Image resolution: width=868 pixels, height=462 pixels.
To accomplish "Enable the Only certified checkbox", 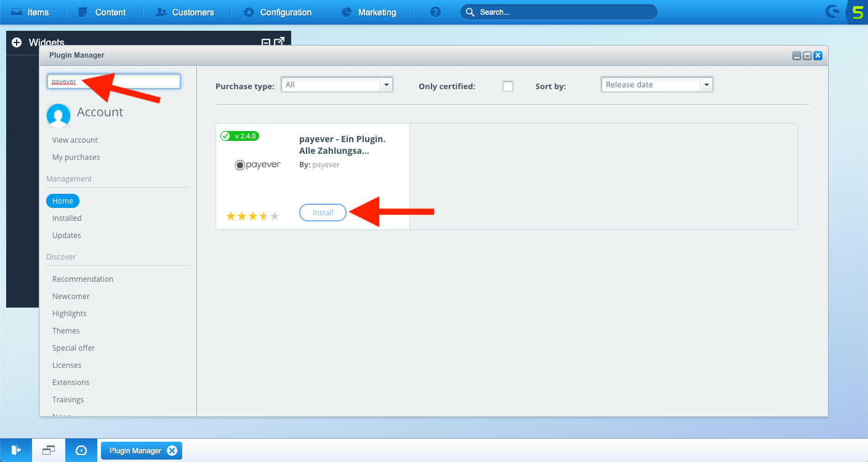I will [x=508, y=86].
